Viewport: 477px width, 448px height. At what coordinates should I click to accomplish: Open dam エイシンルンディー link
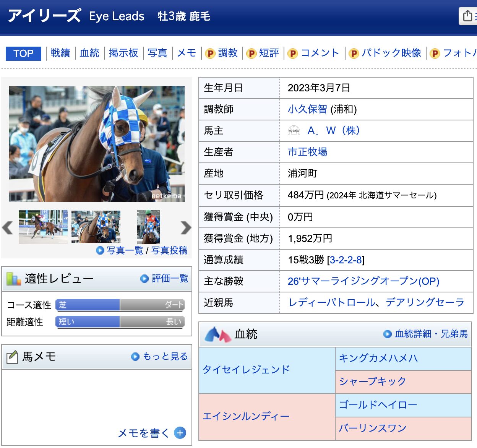246,416
